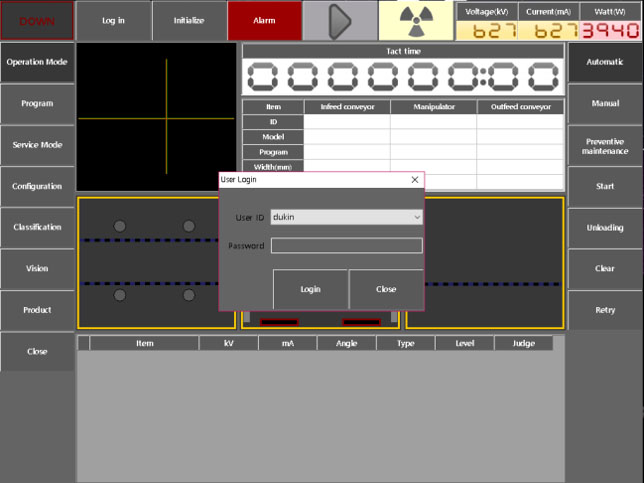Click Initialize in top toolbar
The height and width of the screenshot is (483, 644).
(189, 21)
